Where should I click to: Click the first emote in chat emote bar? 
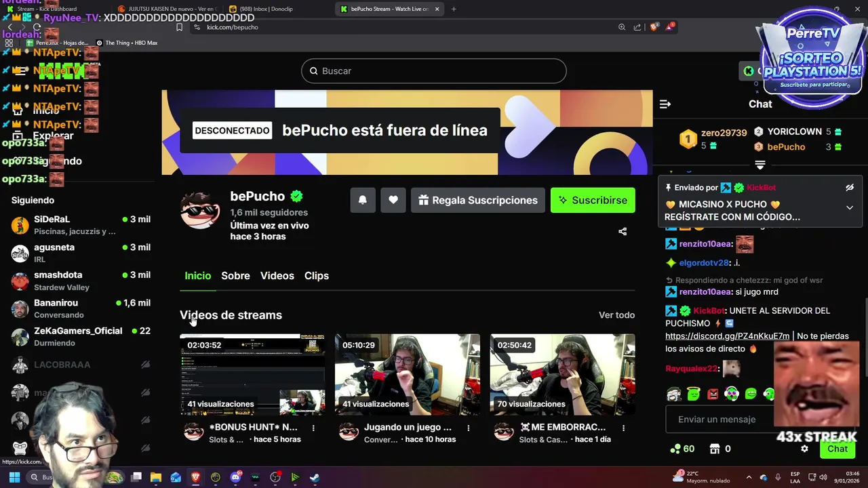click(x=673, y=394)
